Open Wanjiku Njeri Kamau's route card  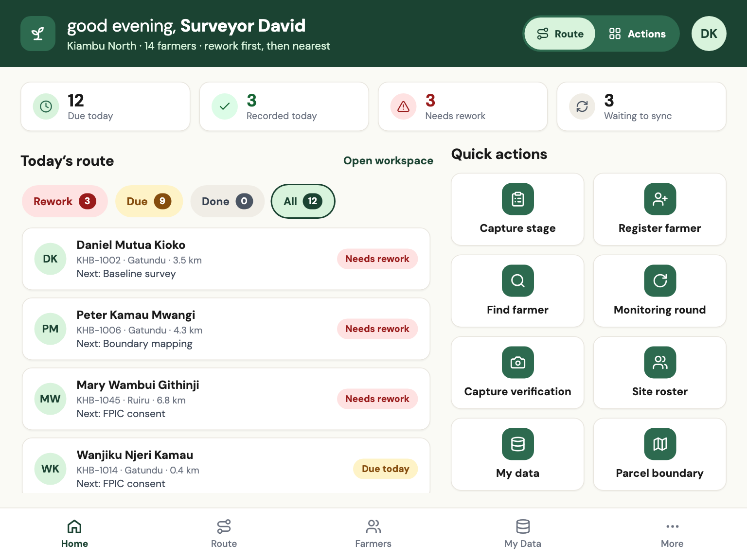coord(226,466)
